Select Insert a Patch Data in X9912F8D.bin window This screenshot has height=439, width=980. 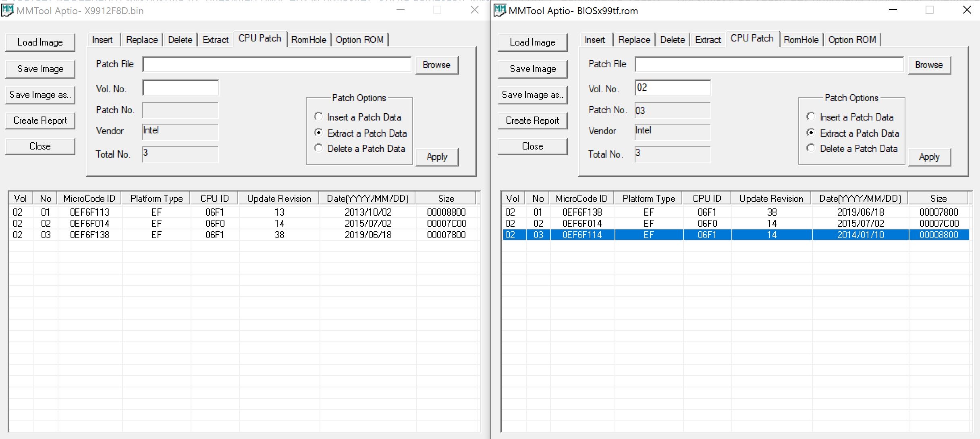[x=318, y=117]
